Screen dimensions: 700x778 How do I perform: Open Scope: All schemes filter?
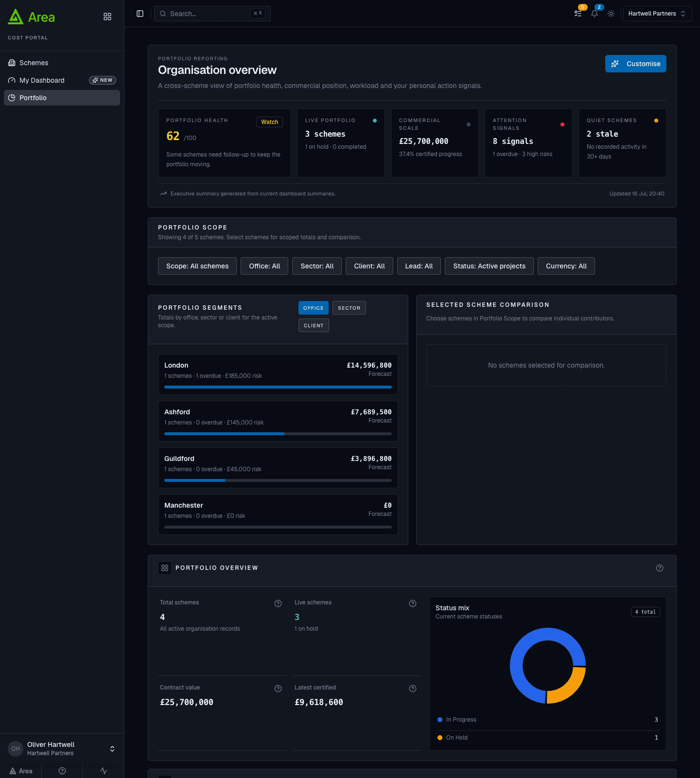pyautogui.click(x=197, y=266)
